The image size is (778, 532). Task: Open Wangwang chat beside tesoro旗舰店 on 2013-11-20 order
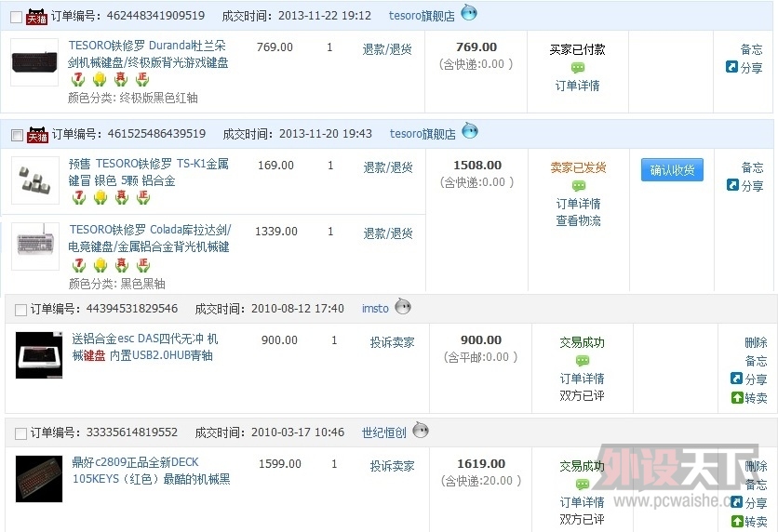(470, 131)
